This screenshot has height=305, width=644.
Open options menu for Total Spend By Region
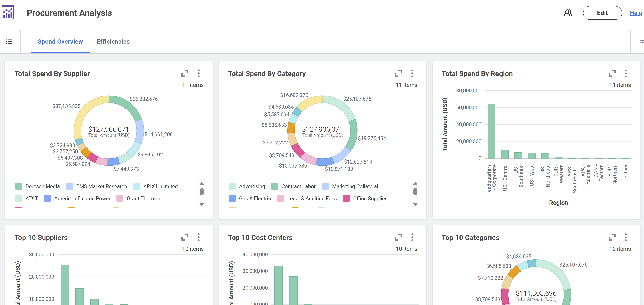626,73
